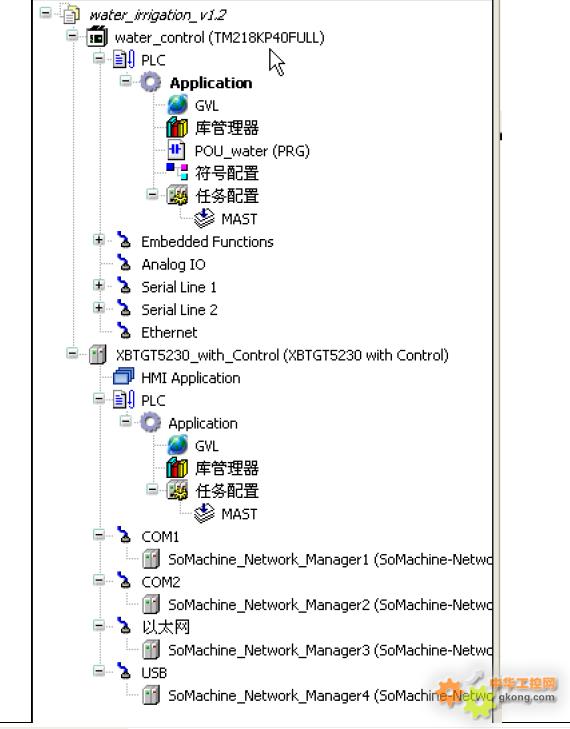Click the globe icon of first GVL
This screenshot has height=729, width=570.
177,105
